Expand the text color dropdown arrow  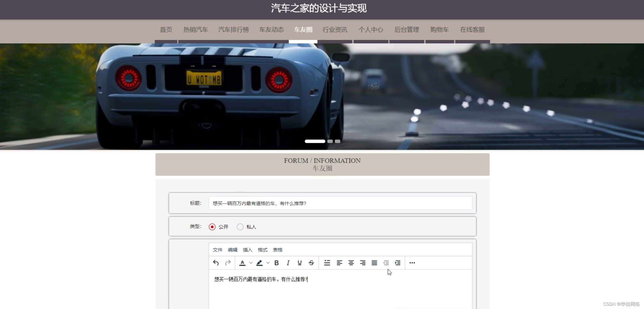click(x=251, y=263)
